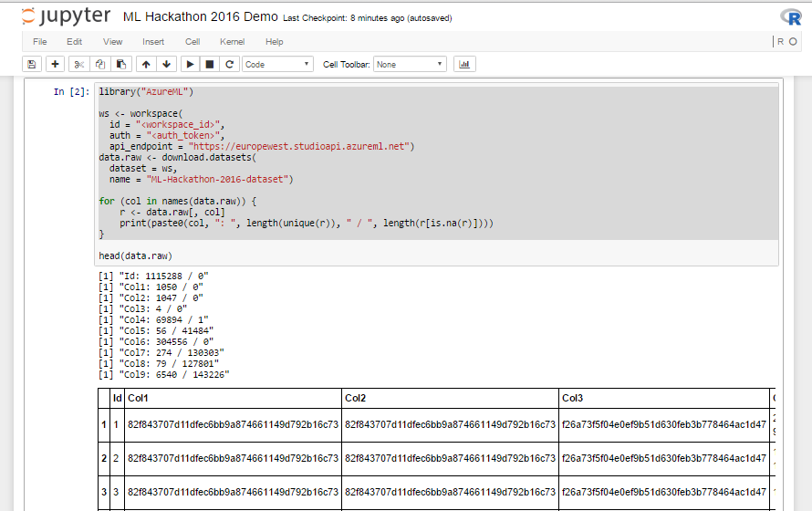Screen dimensions: 812x511
Task: Click the R kernel logo
Action: pos(791,17)
